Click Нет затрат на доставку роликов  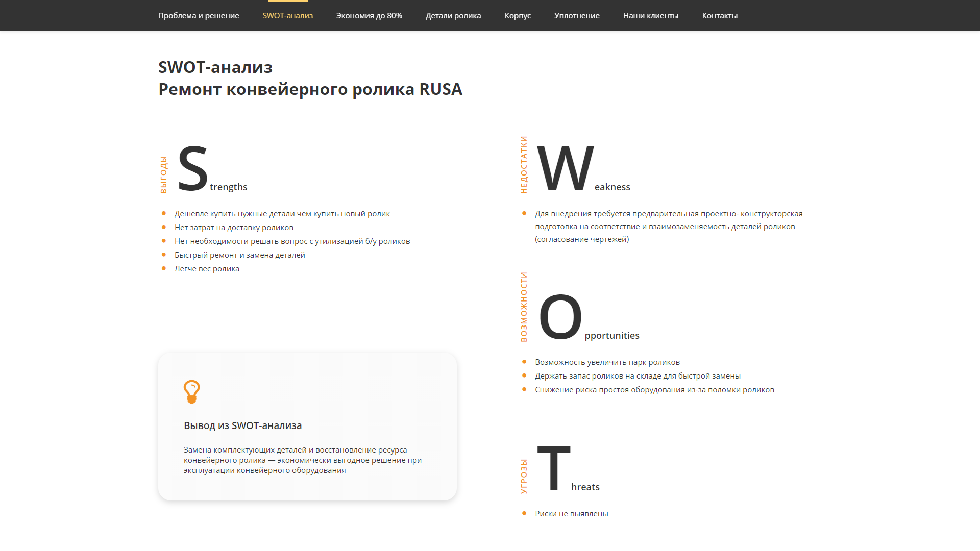pos(234,228)
